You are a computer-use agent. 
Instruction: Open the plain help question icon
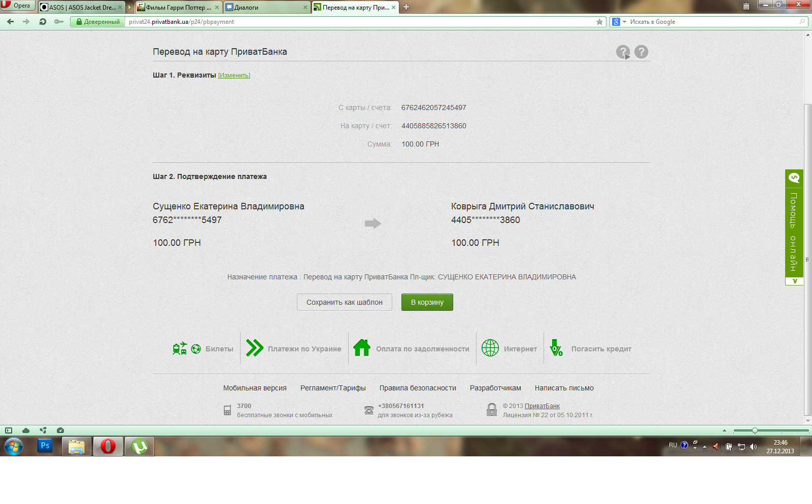point(641,52)
